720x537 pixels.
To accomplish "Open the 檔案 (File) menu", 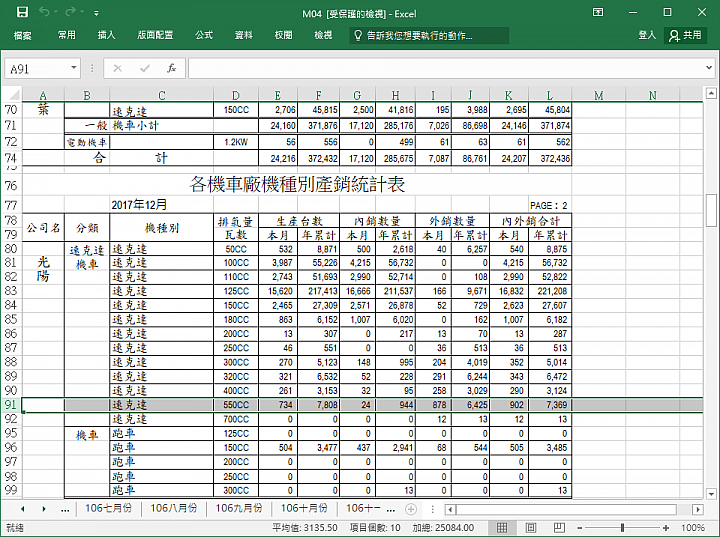I will (x=22, y=35).
